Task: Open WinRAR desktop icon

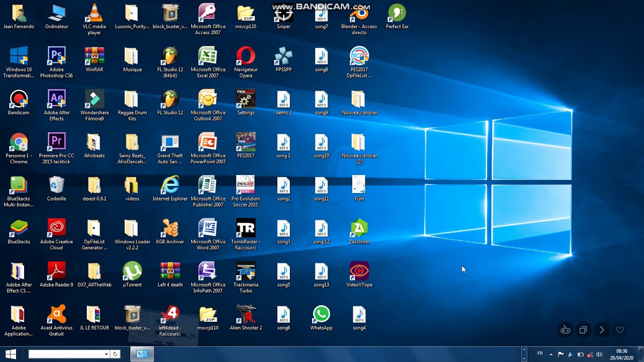Action: point(94,60)
